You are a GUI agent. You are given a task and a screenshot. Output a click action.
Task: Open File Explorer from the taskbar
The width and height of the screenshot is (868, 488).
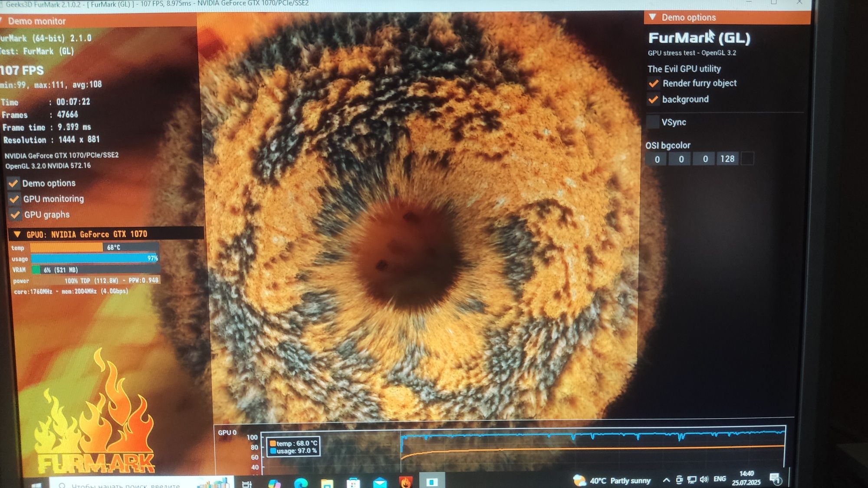[x=327, y=483]
